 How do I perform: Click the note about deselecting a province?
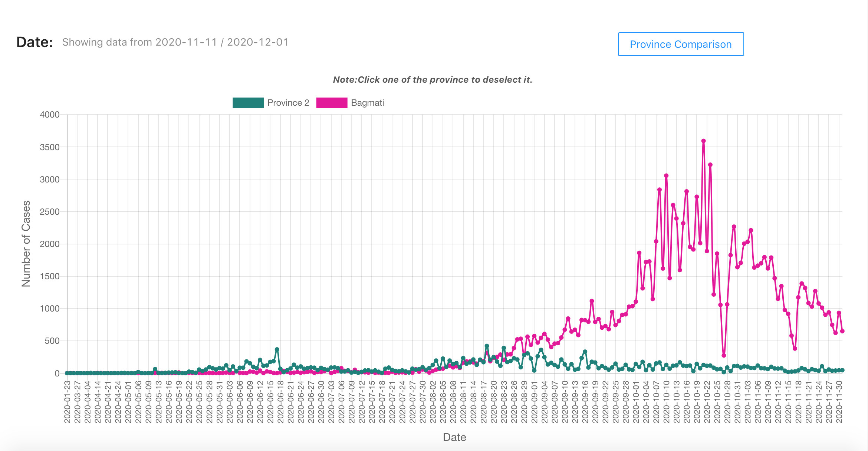(x=433, y=80)
